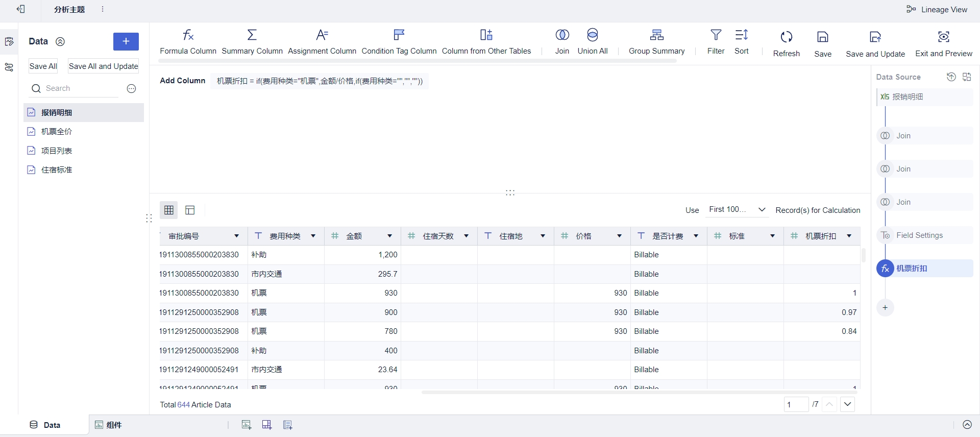The height and width of the screenshot is (437, 980).
Task: Select the third Join step
Action: (925, 202)
